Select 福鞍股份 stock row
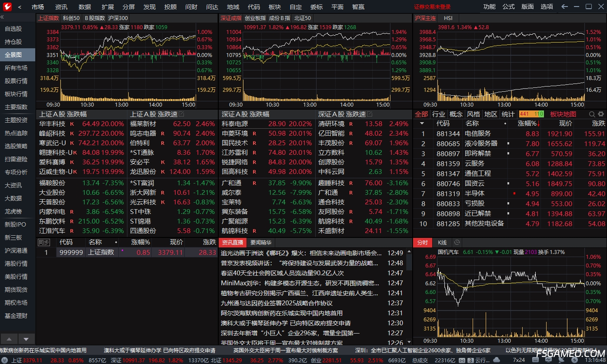Screen dimensions: 607x364 [x=81, y=183]
